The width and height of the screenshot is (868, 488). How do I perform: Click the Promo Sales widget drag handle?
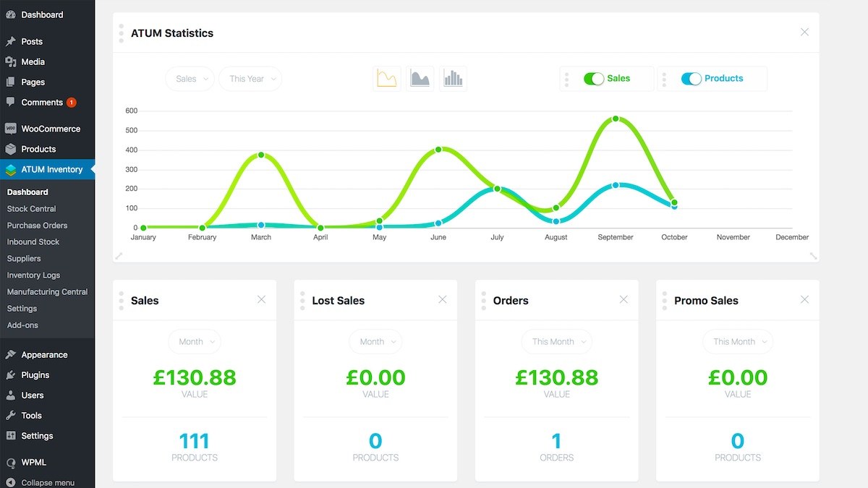[664, 301]
